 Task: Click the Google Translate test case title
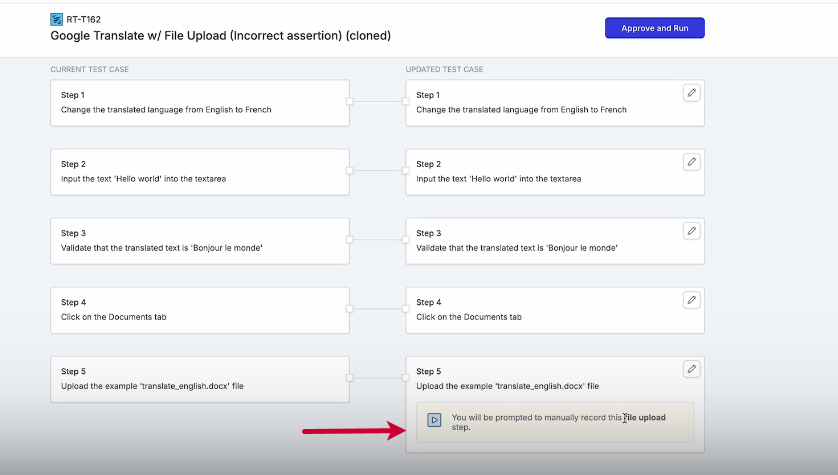point(220,36)
